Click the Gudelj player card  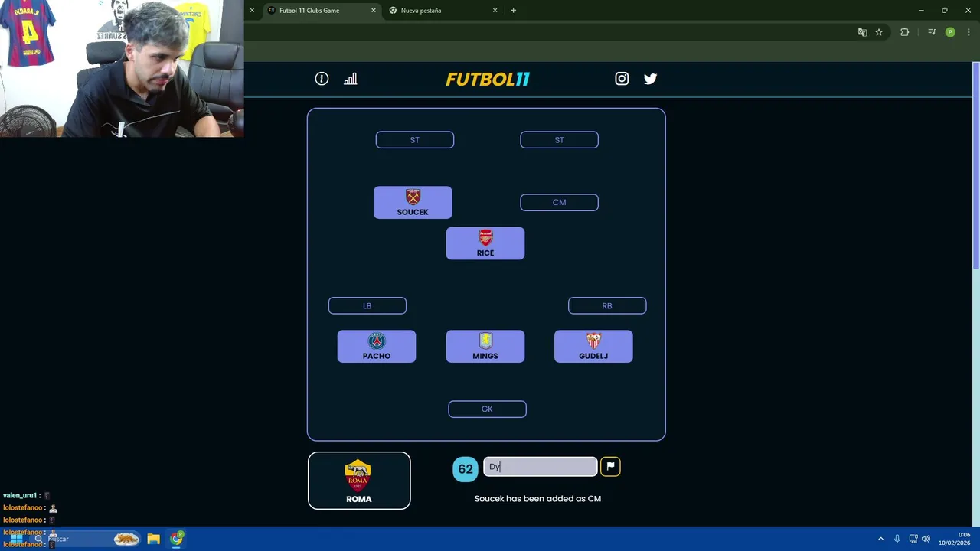pos(593,346)
